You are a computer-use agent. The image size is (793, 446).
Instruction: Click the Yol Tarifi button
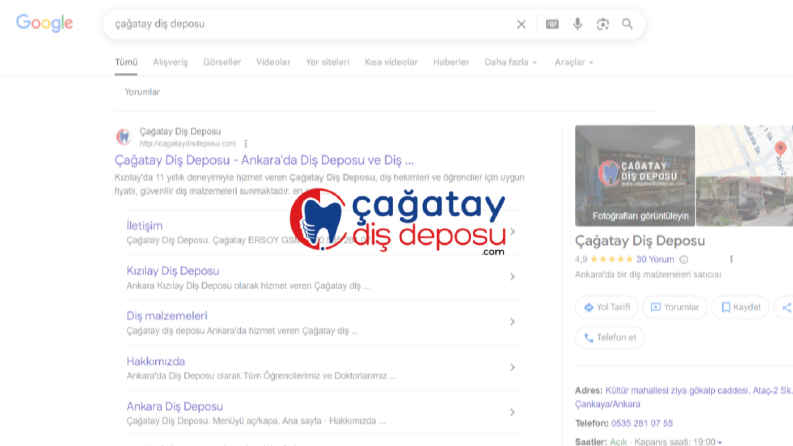(x=607, y=307)
